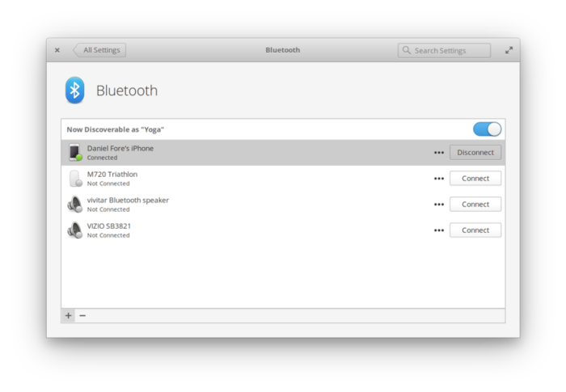Image resolution: width=566 pixels, height=392 pixels.
Task: Click the search magnifier icon
Action: click(x=407, y=50)
